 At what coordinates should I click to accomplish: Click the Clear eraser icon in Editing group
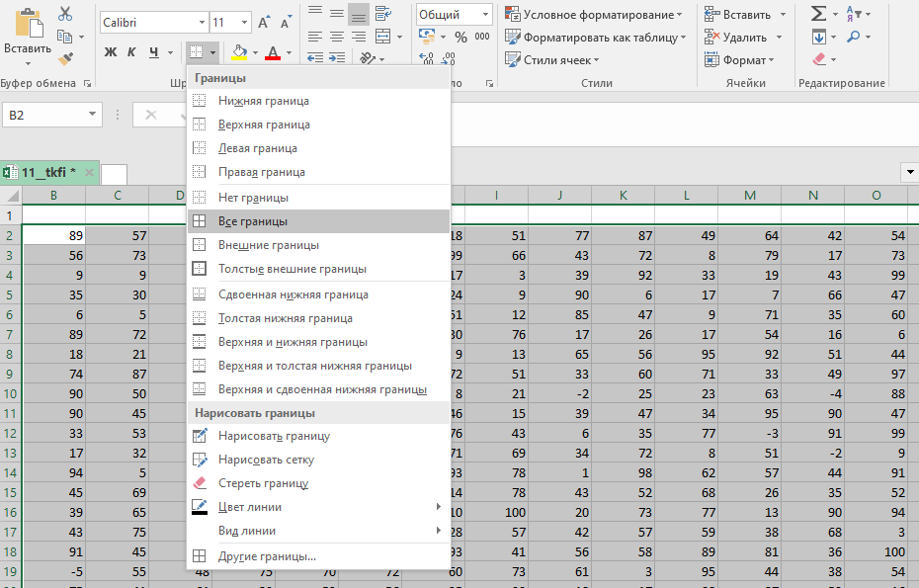818,60
